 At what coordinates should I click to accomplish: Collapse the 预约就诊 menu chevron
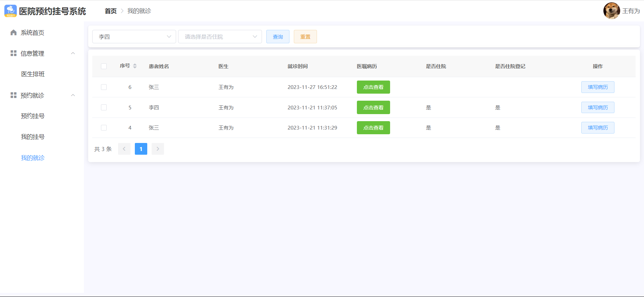[x=73, y=95]
